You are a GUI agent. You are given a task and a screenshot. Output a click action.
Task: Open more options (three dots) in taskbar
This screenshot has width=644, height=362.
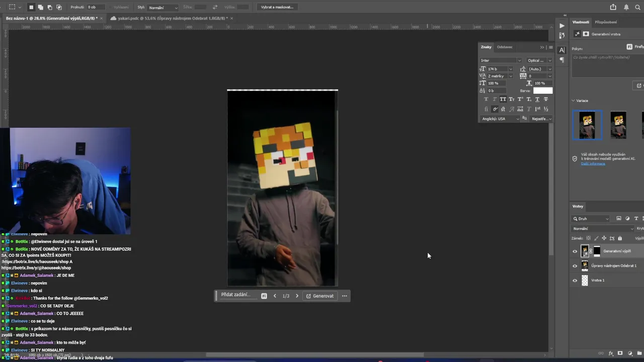(x=344, y=296)
